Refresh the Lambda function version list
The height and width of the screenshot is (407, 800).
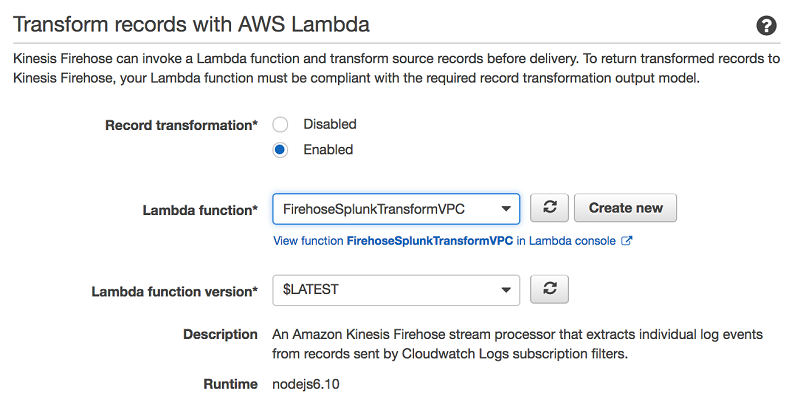tap(549, 289)
